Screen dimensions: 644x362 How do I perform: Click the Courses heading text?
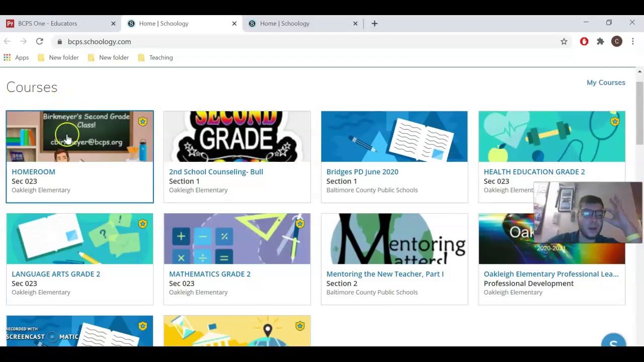point(32,87)
